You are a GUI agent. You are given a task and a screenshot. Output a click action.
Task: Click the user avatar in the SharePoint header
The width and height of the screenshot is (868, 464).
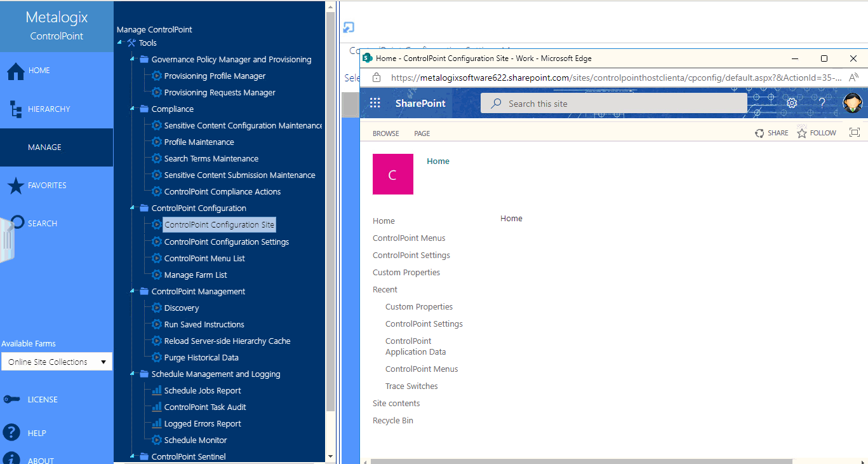(x=852, y=102)
